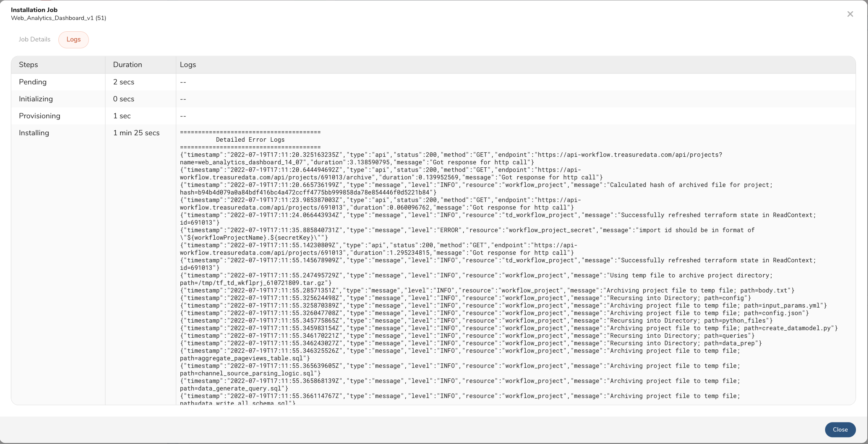This screenshot has height=444, width=868.
Task: Click the 2 secs duration for Pending
Action: click(x=124, y=82)
